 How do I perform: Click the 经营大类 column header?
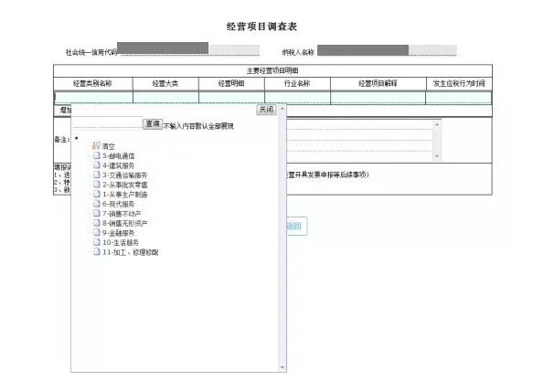pos(165,83)
